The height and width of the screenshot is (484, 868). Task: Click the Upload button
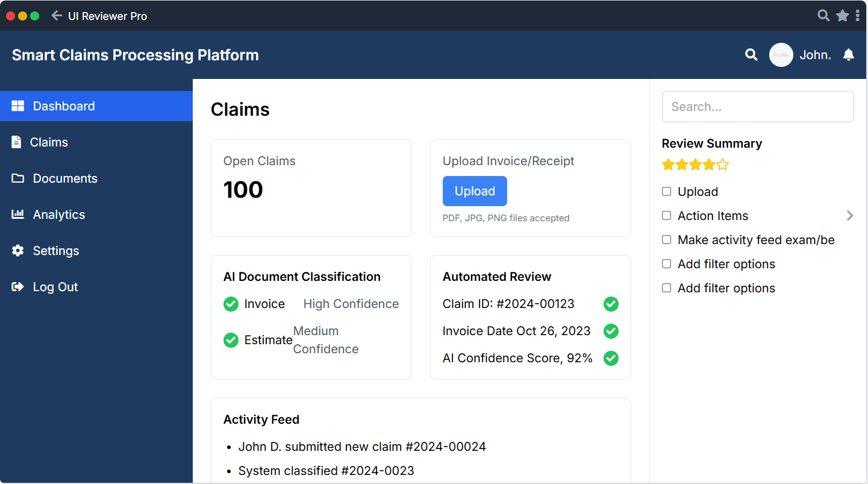pyautogui.click(x=475, y=190)
